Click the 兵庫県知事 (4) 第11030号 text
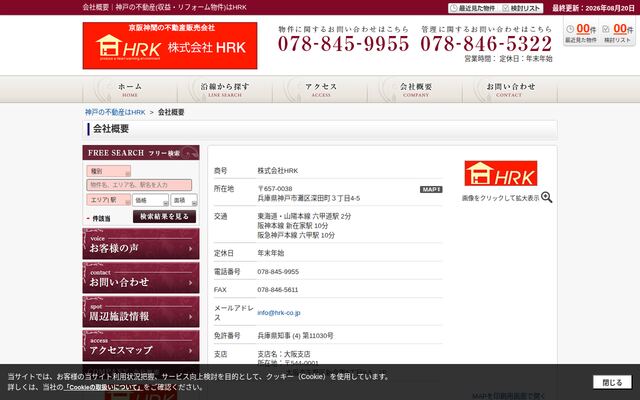This screenshot has width=640, height=400. tap(295, 336)
